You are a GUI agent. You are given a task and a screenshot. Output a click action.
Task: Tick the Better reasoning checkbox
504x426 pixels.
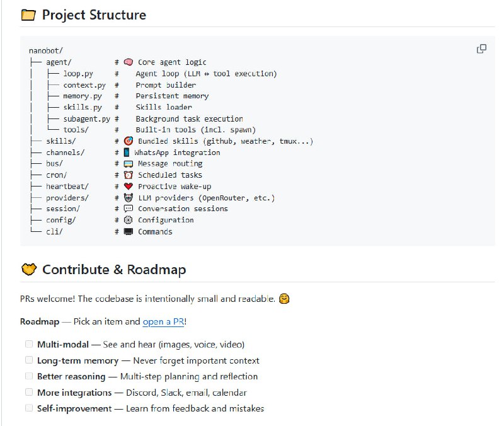point(28,376)
